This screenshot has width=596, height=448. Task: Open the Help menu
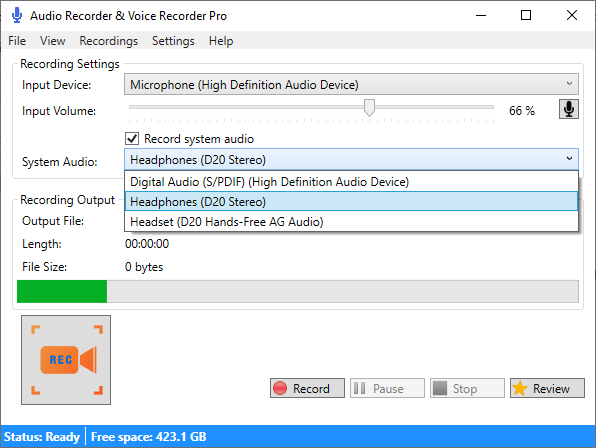[x=221, y=41]
